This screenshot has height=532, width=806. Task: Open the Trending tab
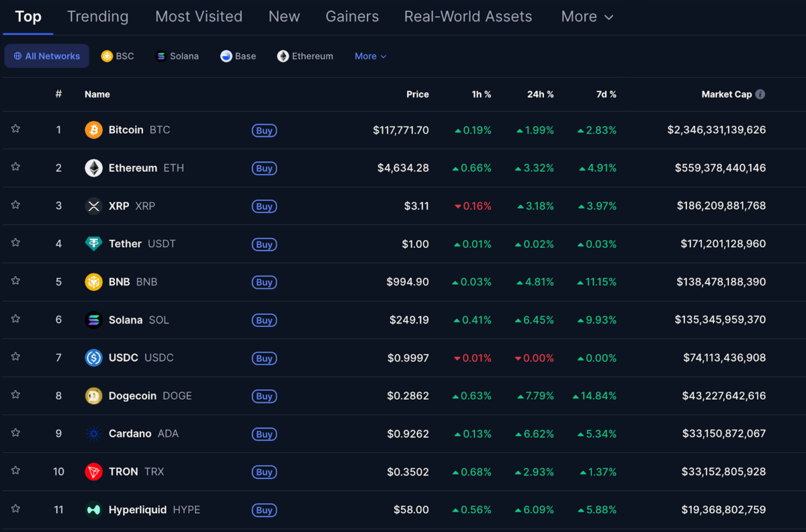[x=97, y=17]
